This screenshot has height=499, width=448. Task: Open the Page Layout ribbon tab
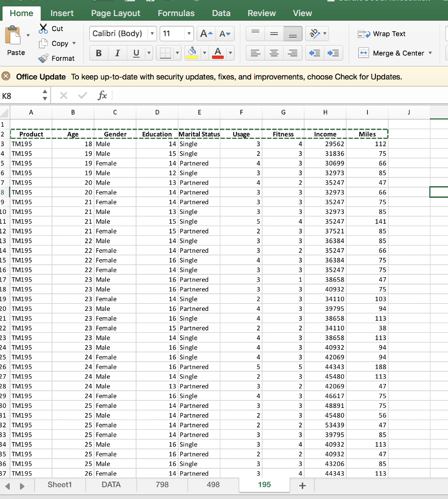point(116,13)
